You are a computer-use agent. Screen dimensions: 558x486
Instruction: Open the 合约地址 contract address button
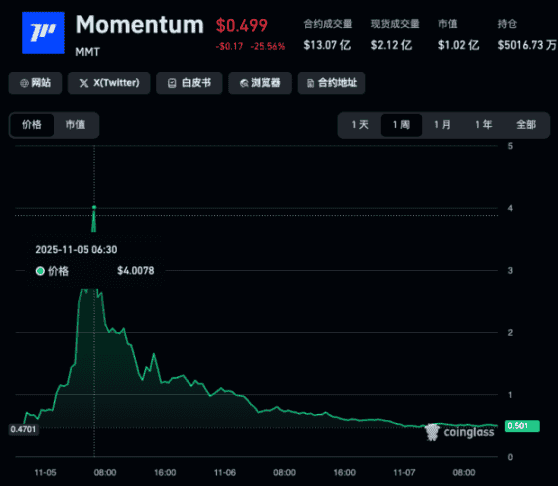click(331, 83)
